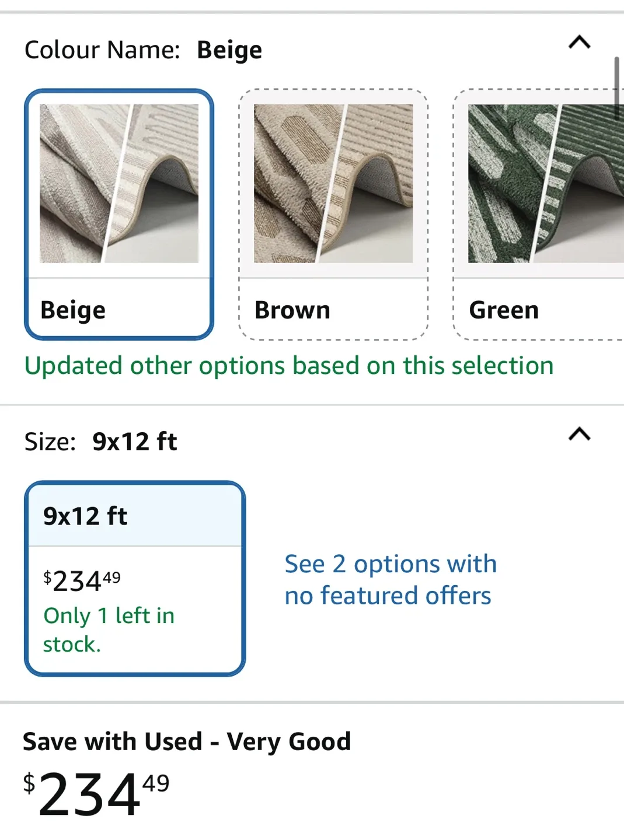
Task: Click the updated options confirmation message
Action: point(288,365)
